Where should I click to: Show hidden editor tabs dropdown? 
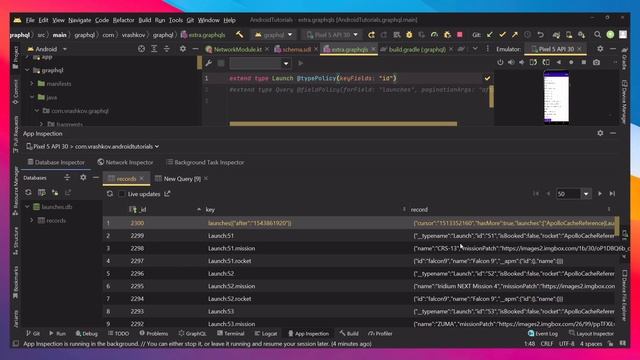475,49
